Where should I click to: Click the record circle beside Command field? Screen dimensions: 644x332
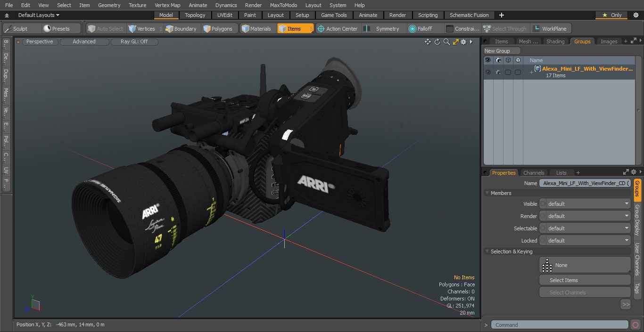635,325
